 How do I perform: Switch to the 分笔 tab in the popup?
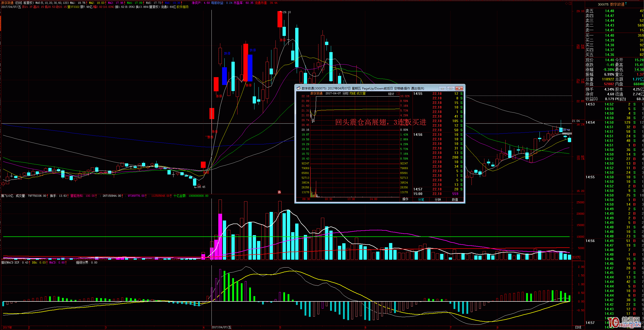[x=421, y=199]
